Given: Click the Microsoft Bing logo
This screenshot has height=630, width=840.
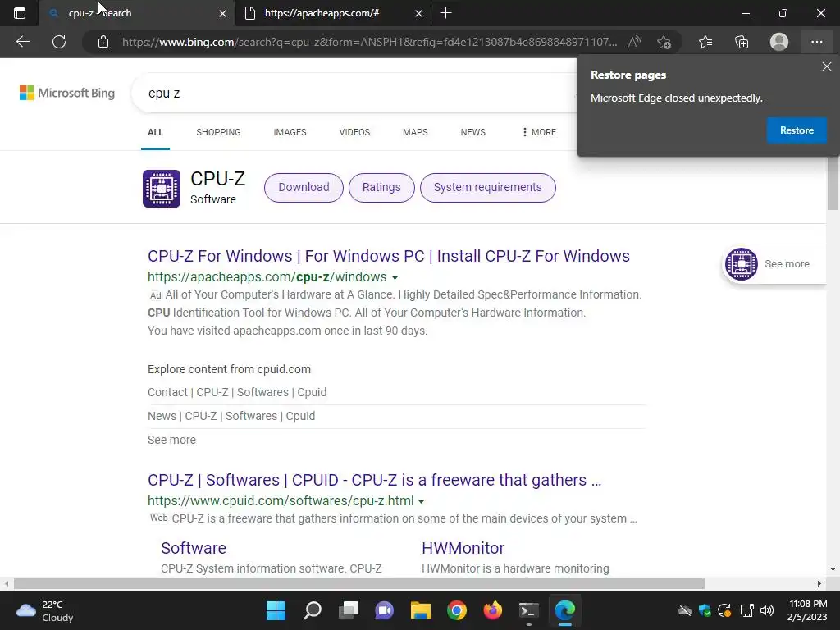Looking at the screenshot, I should pyautogui.click(x=67, y=93).
